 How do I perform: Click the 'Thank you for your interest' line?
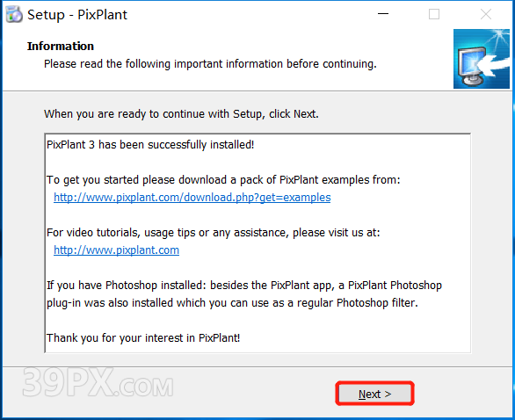pyautogui.click(x=143, y=338)
